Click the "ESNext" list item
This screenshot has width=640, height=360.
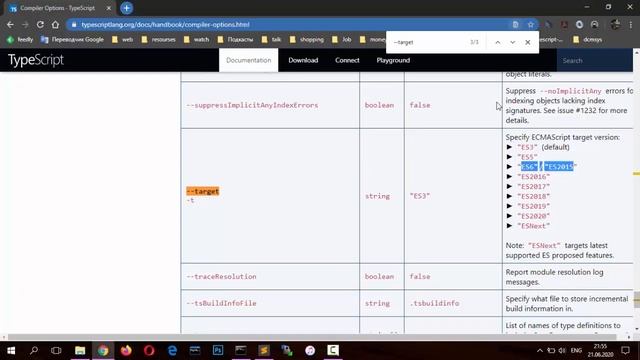(x=533, y=226)
